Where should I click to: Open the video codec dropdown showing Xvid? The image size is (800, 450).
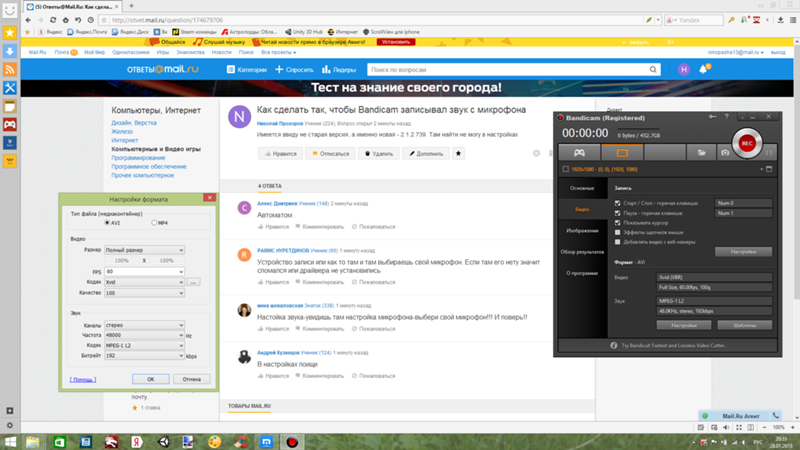coord(144,282)
